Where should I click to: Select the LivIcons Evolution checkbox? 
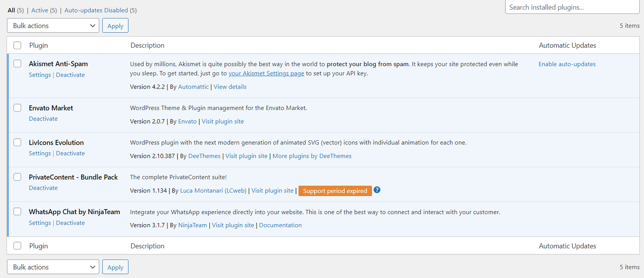[18, 142]
